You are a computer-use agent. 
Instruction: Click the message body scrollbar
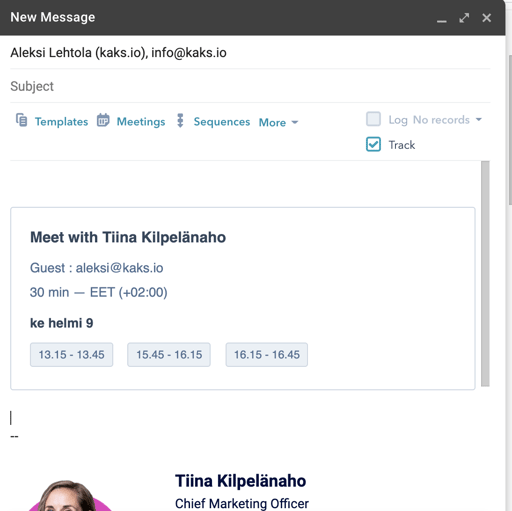[485, 274]
